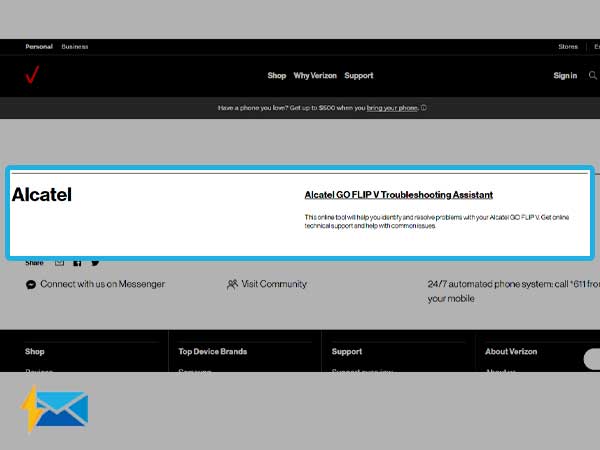Click Visit Community link
Screen dimensions: 600x450
tap(274, 284)
